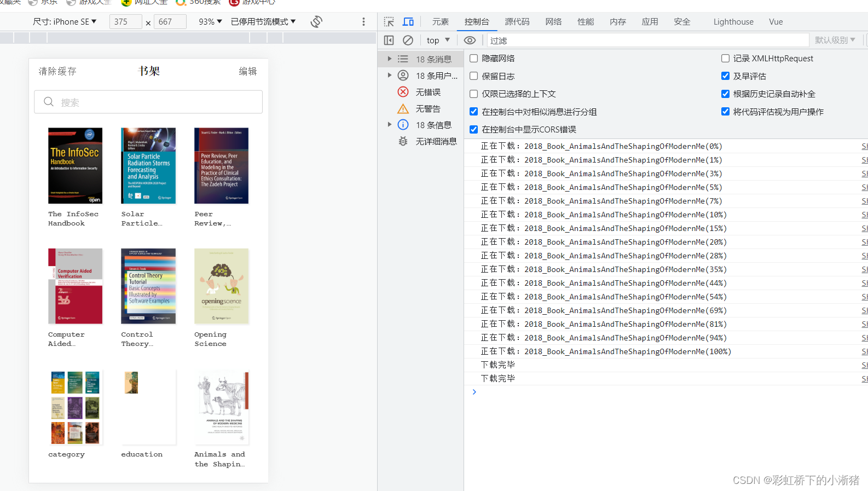Toggle the console sidebar icon
The width and height of the screenshot is (868, 491).
389,41
